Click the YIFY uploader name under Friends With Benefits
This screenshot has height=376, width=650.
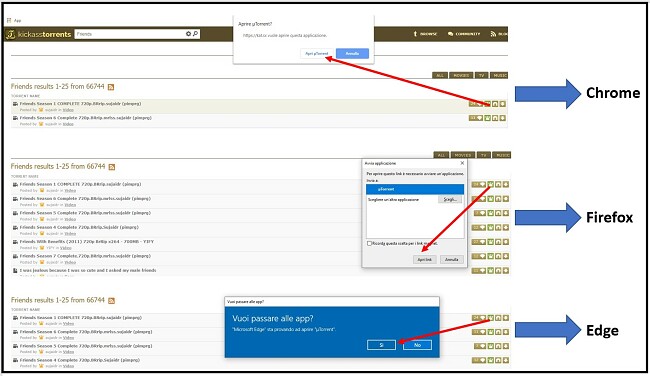50,248
